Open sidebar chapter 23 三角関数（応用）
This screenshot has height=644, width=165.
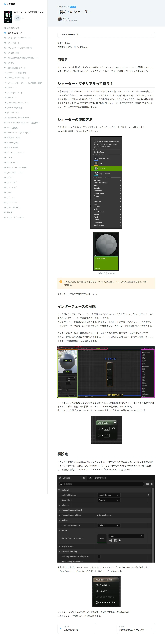pos(12,138)
